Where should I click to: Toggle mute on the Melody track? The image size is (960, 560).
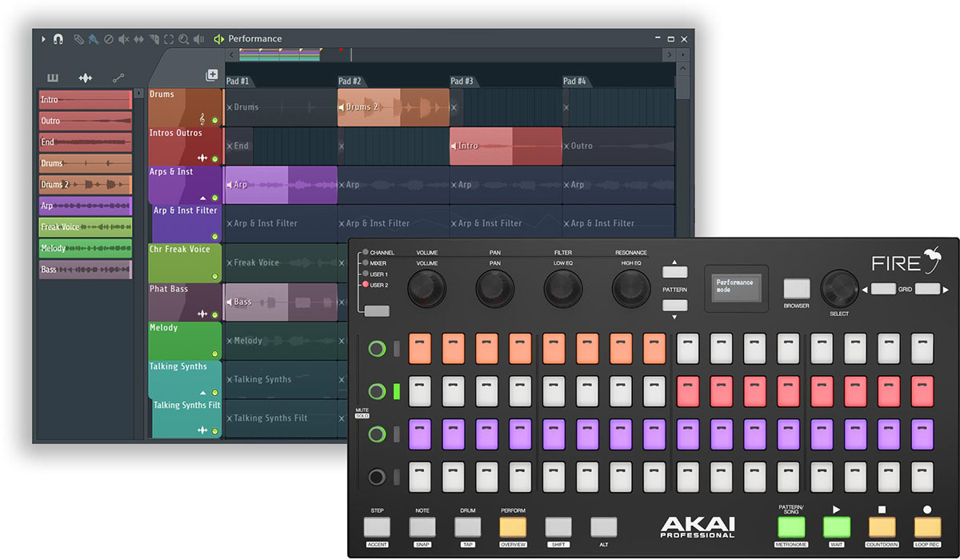214,354
